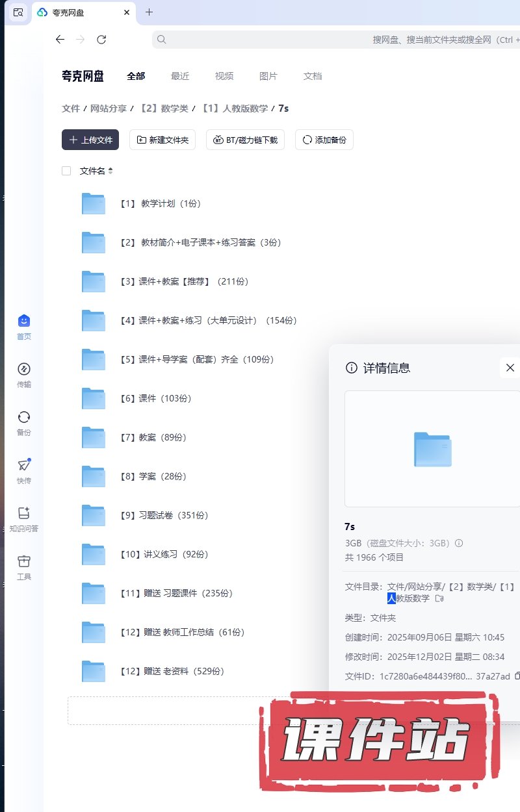Sort files using the 文件名 sort arrow

coord(110,171)
